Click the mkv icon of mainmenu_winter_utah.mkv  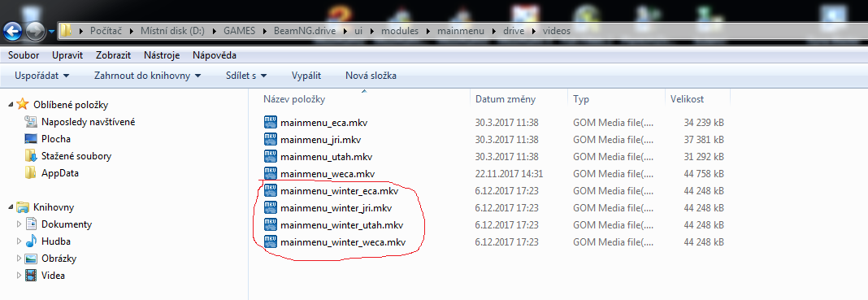pyautogui.click(x=270, y=225)
